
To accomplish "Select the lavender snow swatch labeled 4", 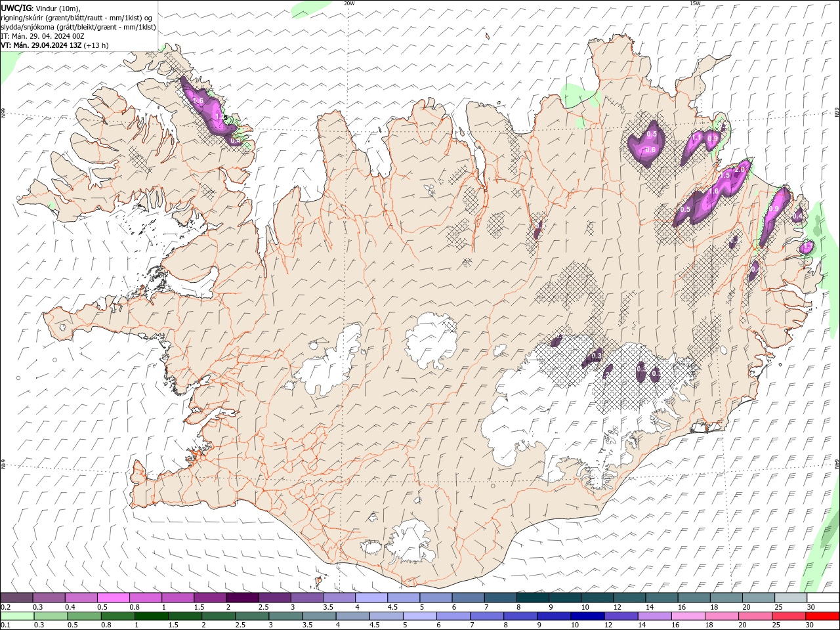I will [x=371, y=598].
